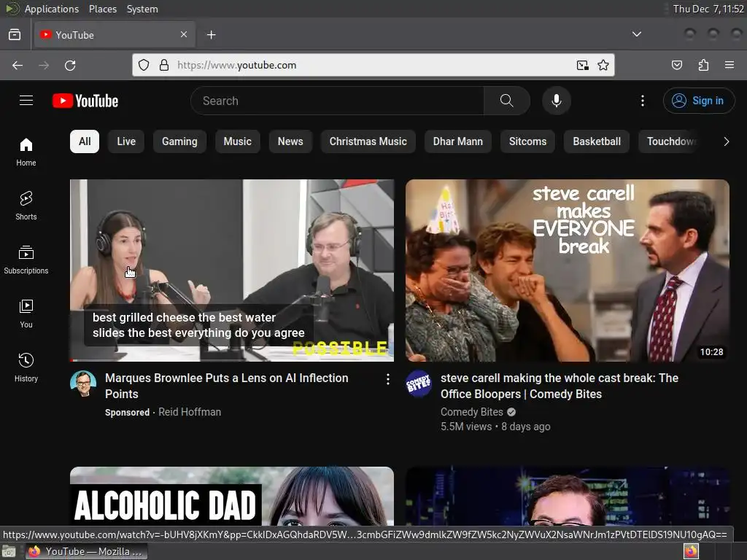Close the YouTube tab

point(184,34)
